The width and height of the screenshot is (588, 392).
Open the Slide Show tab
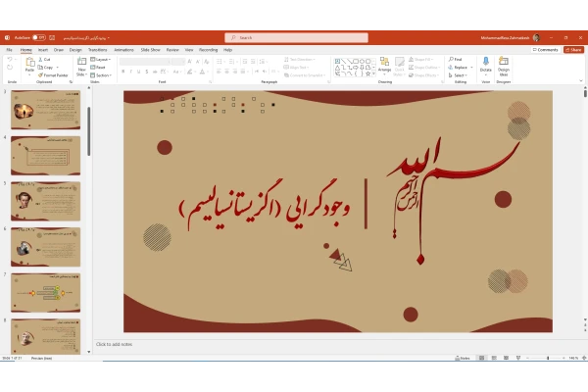tap(151, 49)
